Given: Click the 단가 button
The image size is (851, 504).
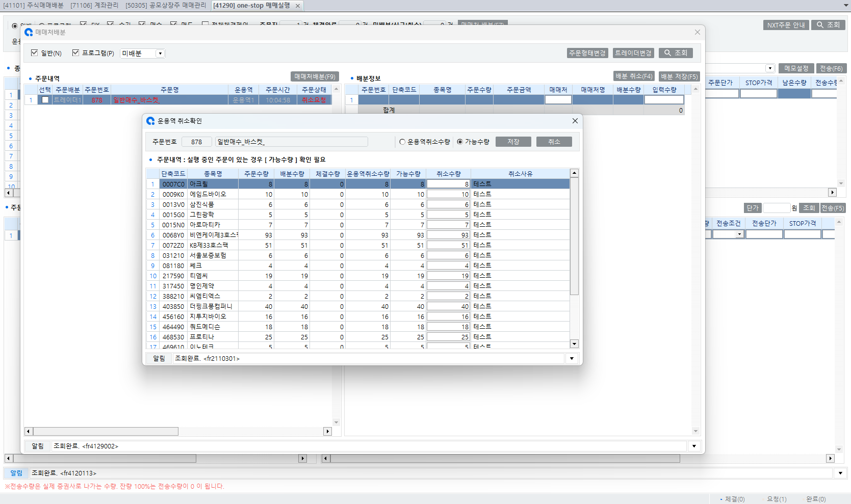Looking at the screenshot, I should tap(753, 208).
